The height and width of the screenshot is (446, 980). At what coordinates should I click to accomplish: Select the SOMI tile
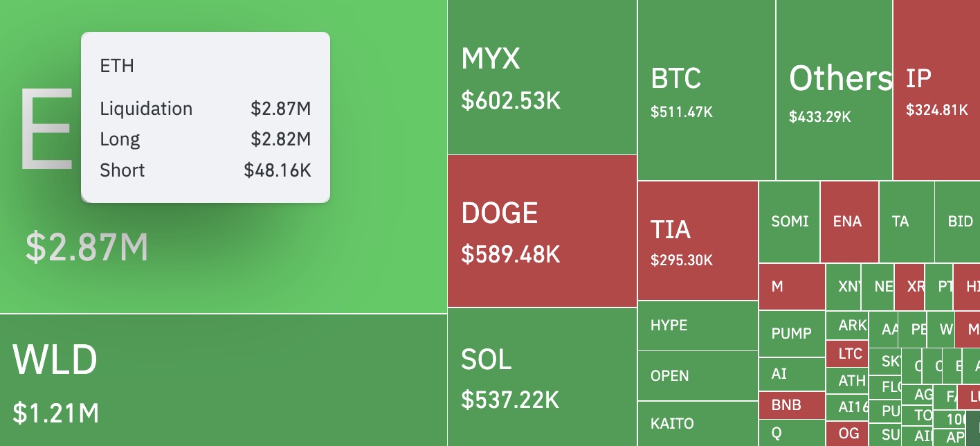pyautogui.click(x=789, y=222)
